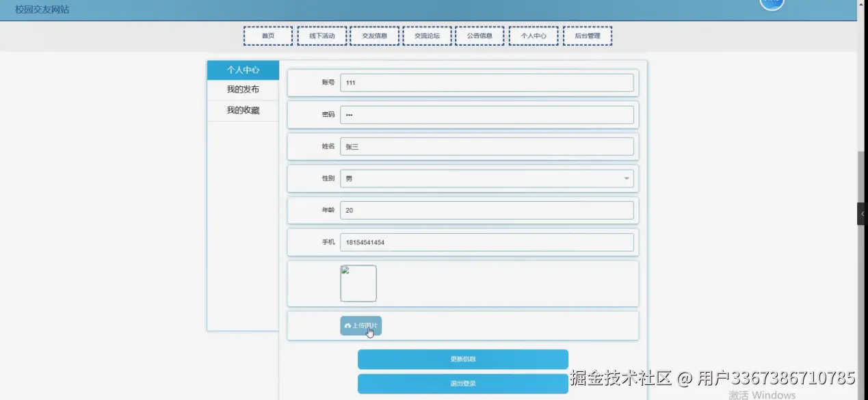
Task: Click the profile photo thumbnail
Action: [x=358, y=282]
